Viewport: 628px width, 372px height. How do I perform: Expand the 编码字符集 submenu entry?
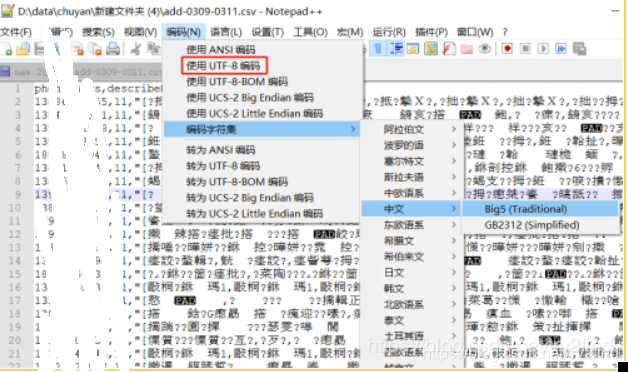click(x=262, y=129)
